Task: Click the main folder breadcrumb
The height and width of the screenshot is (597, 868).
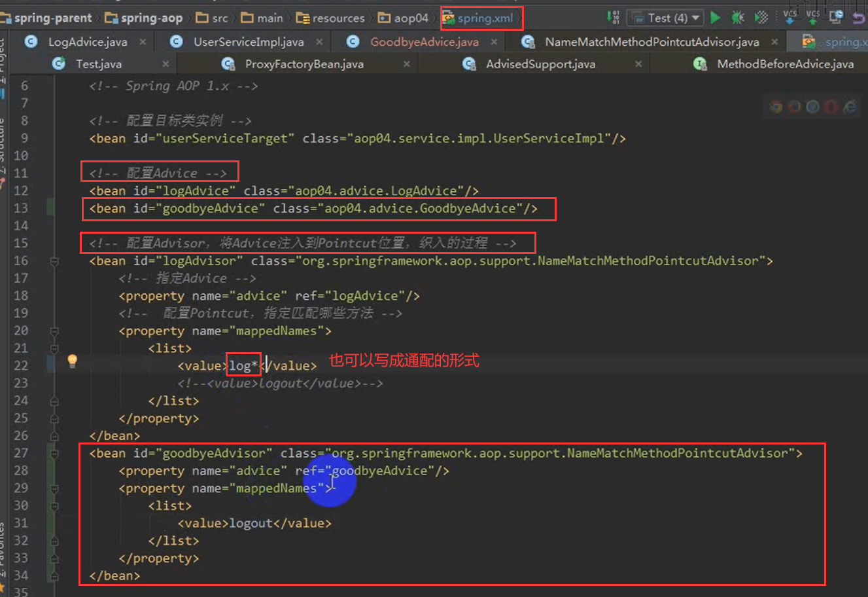Action: pos(270,18)
